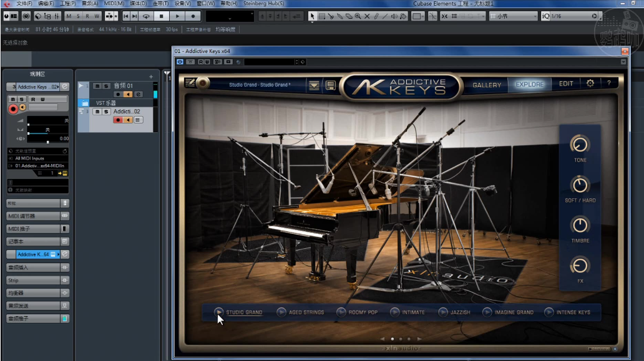
Task: Preview the Jazzish preset
Action: pyautogui.click(x=443, y=312)
